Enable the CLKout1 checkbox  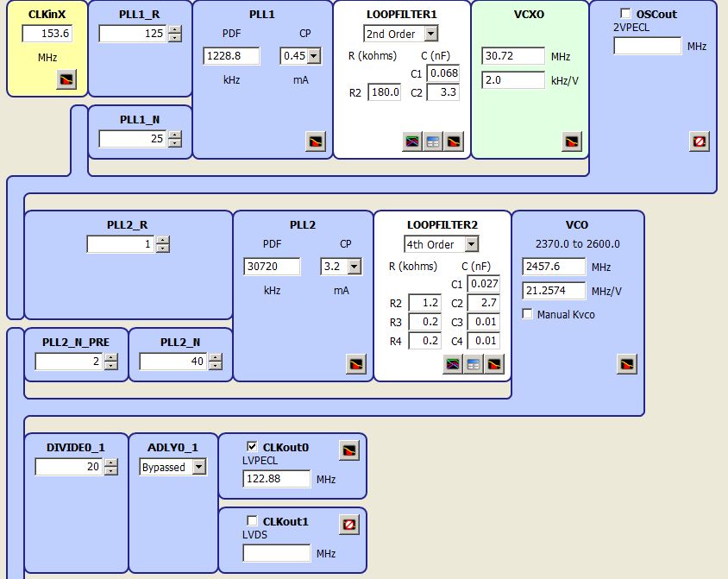point(252,520)
